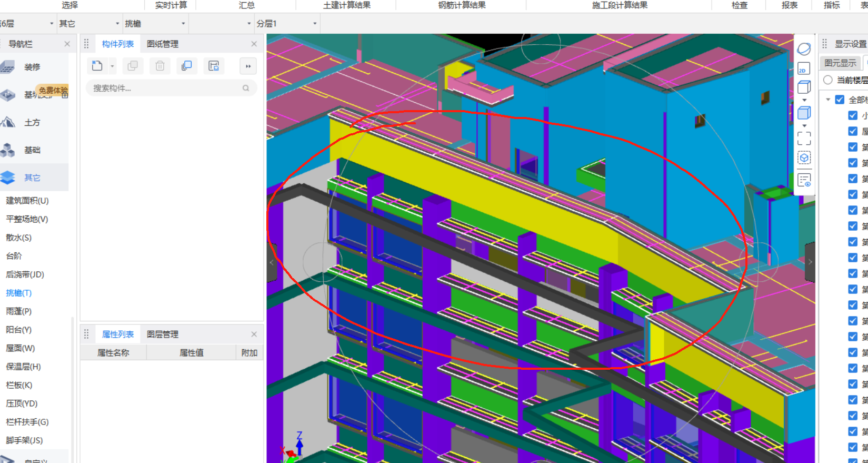The image size is (868, 463).
Task: Select 建筑面积(U) in the navigation list
Action: 27,200
